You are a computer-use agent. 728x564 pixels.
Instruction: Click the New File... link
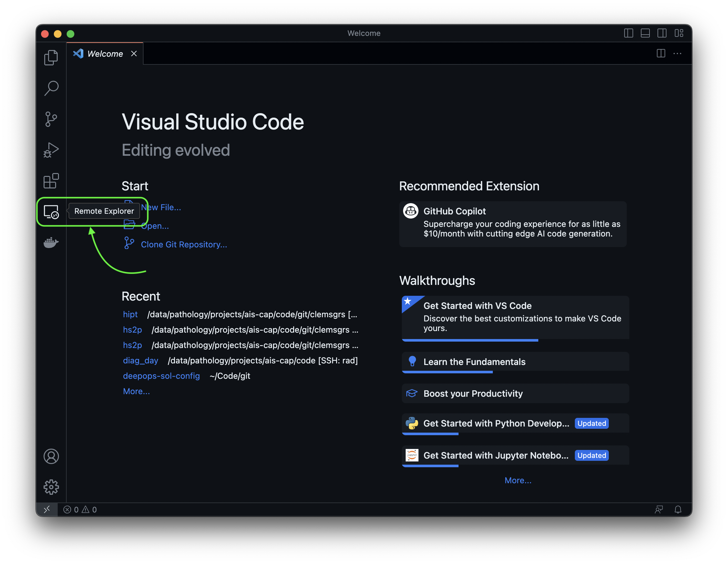click(161, 207)
